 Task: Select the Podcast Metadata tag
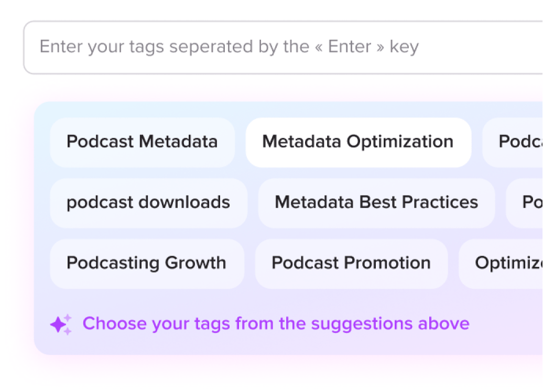pyautogui.click(x=142, y=142)
